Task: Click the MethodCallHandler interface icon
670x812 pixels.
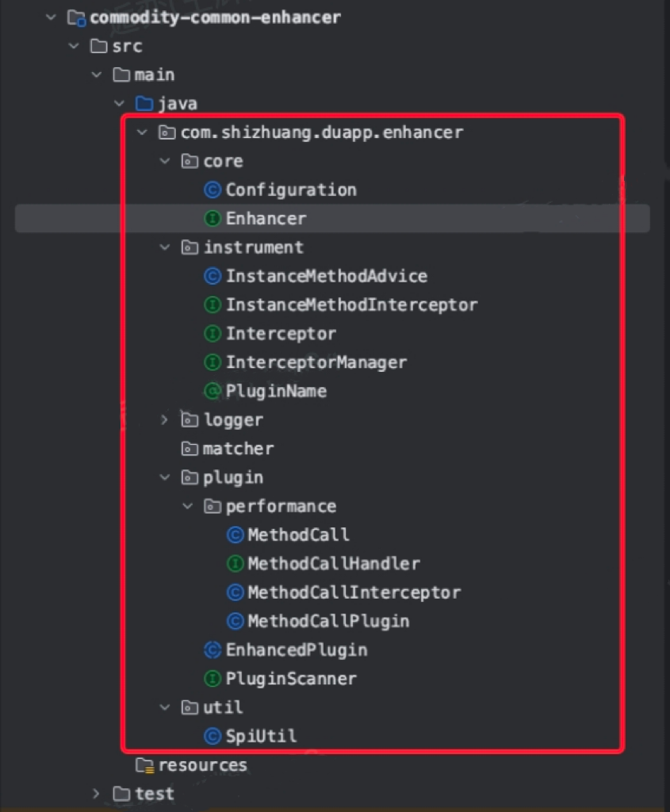Action: click(234, 564)
